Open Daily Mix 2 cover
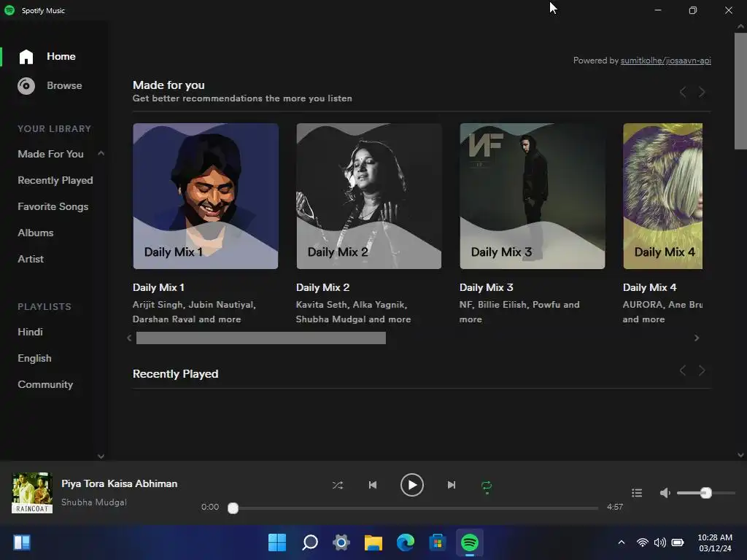 368,196
